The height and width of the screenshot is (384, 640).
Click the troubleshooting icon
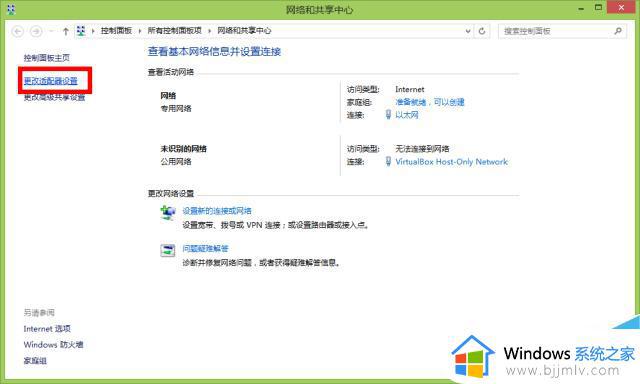click(167, 250)
